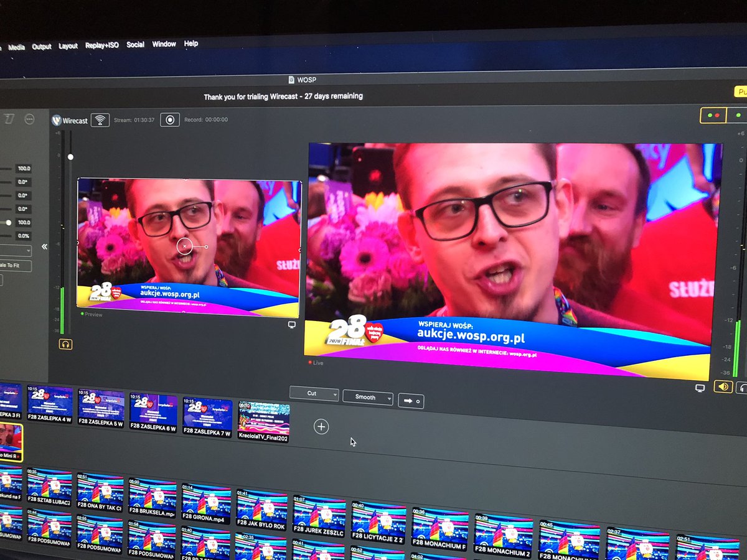Toggle the live speaker audio output button

(x=723, y=387)
